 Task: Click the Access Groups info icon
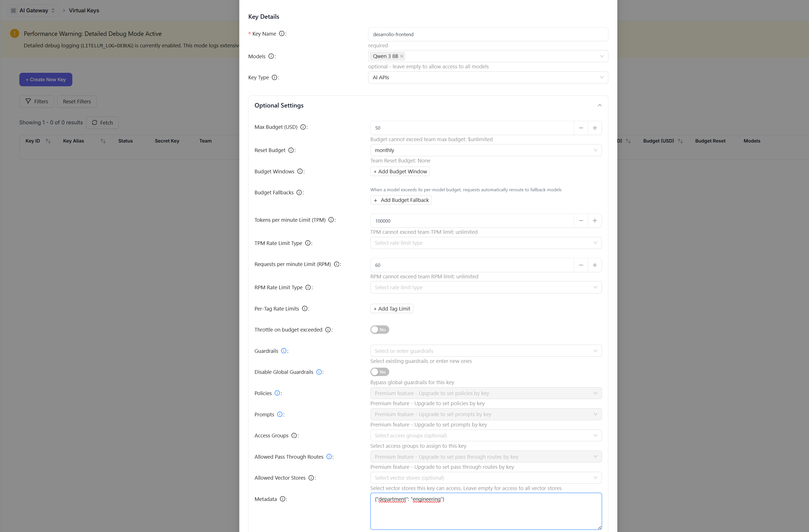[x=294, y=435]
